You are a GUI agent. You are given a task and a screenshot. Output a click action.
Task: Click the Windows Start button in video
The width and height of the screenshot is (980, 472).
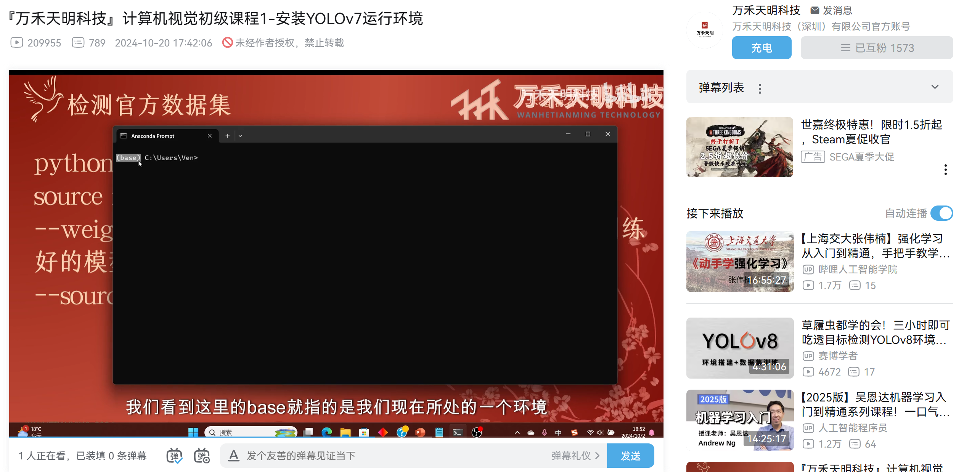[x=193, y=432]
